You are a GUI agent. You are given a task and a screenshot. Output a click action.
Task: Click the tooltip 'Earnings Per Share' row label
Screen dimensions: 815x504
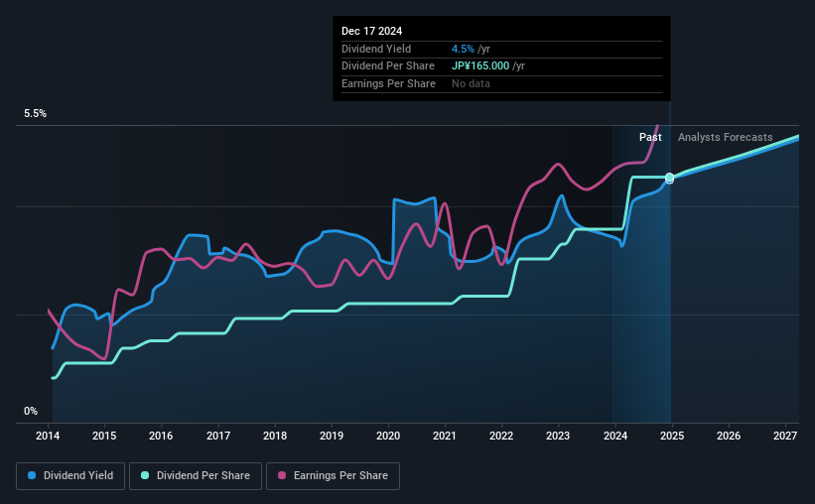[x=388, y=83]
